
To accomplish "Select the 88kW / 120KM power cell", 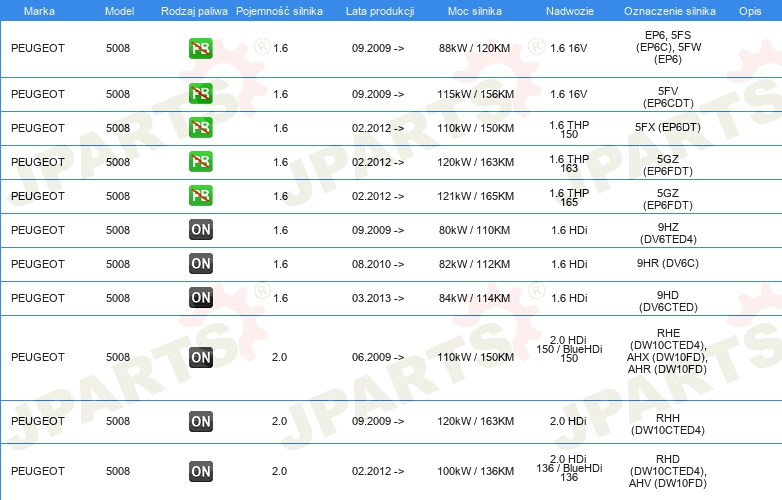I will [474, 48].
